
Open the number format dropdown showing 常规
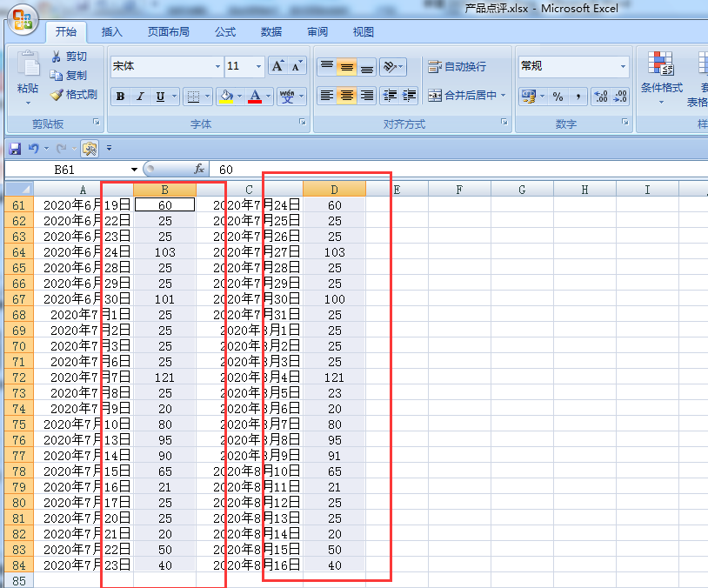tap(573, 66)
